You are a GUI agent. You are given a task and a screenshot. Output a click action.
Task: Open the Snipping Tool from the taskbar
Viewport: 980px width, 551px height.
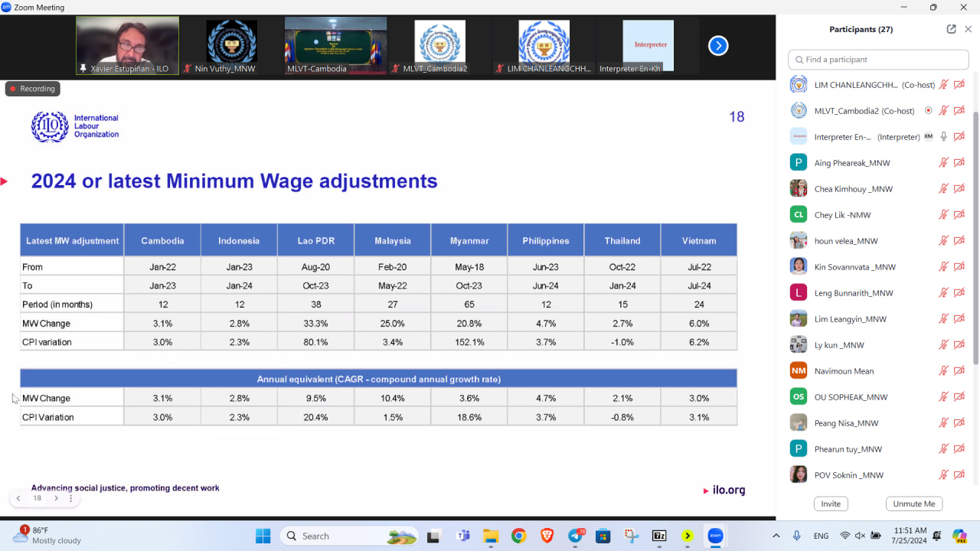pos(631,536)
